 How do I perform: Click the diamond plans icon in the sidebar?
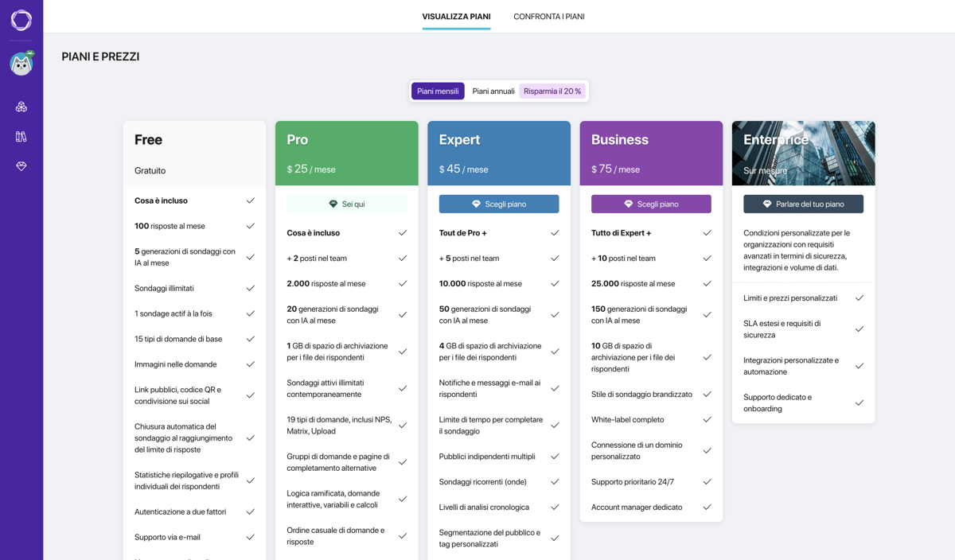click(21, 166)
